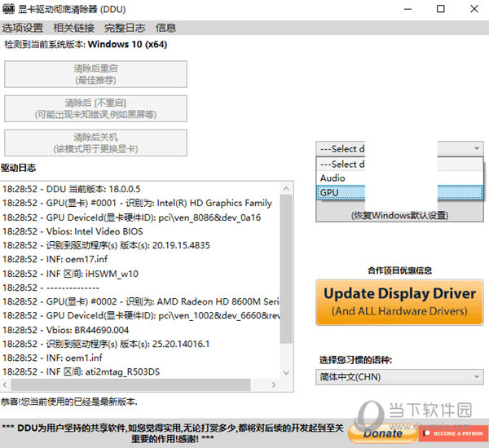Click the 清除后关机 button
This screenshot has width=489, height=448.
(x=95, y=143)
